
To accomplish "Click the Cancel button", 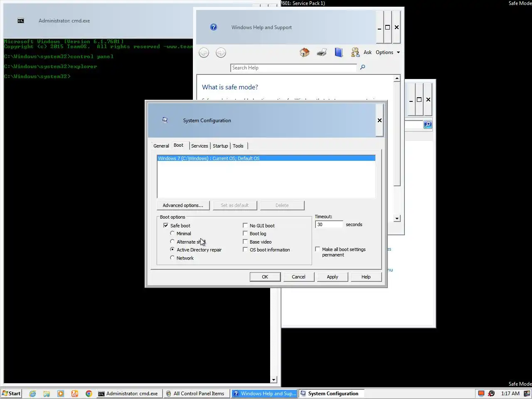I will pos(298,277).
